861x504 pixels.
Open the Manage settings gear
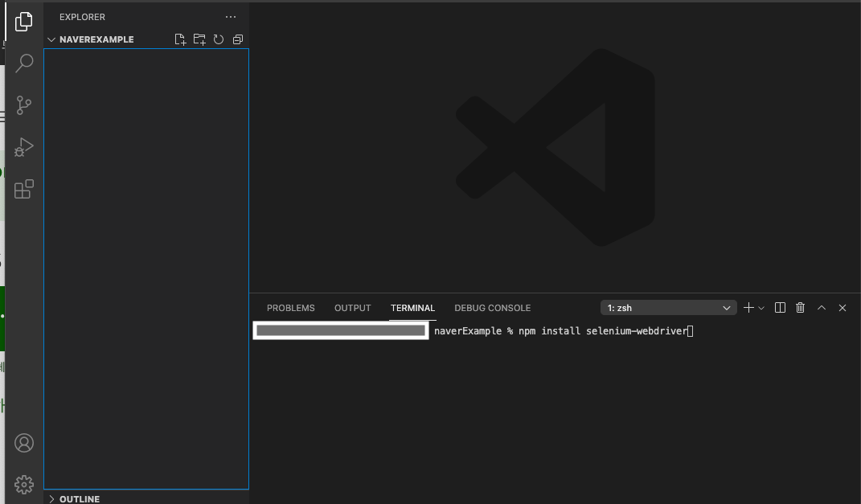23,484
